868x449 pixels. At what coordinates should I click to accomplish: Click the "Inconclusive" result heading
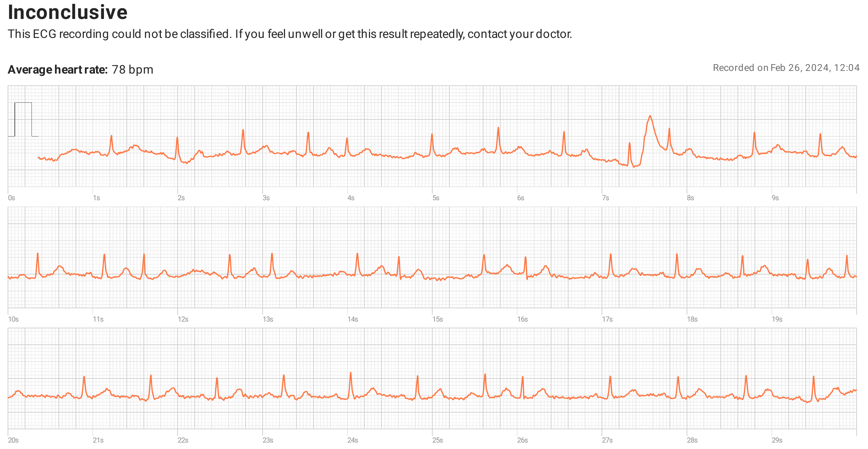click(x=68, y=12)
